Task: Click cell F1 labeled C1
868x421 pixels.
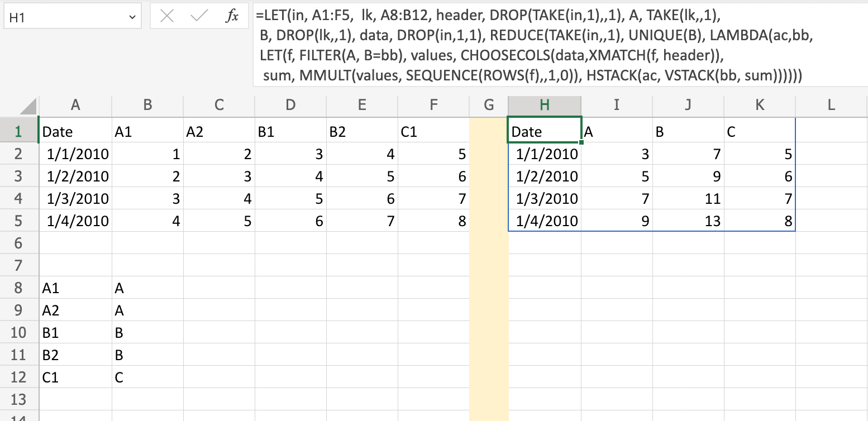Action: point(433,131)
